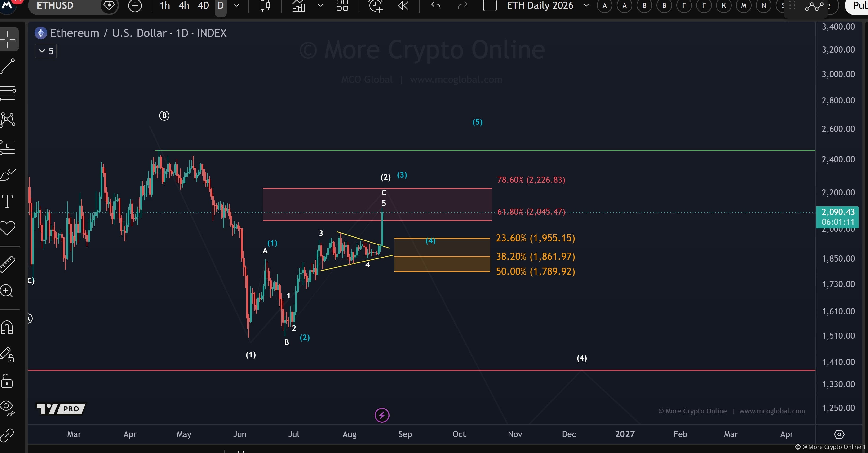Expand the timeframe interval dropdown

coord(237,6)
